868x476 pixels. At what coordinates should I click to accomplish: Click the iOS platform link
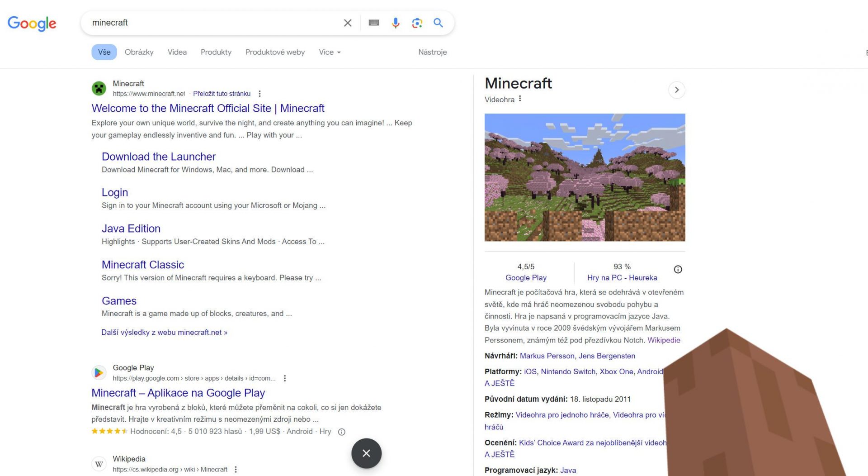530,372
